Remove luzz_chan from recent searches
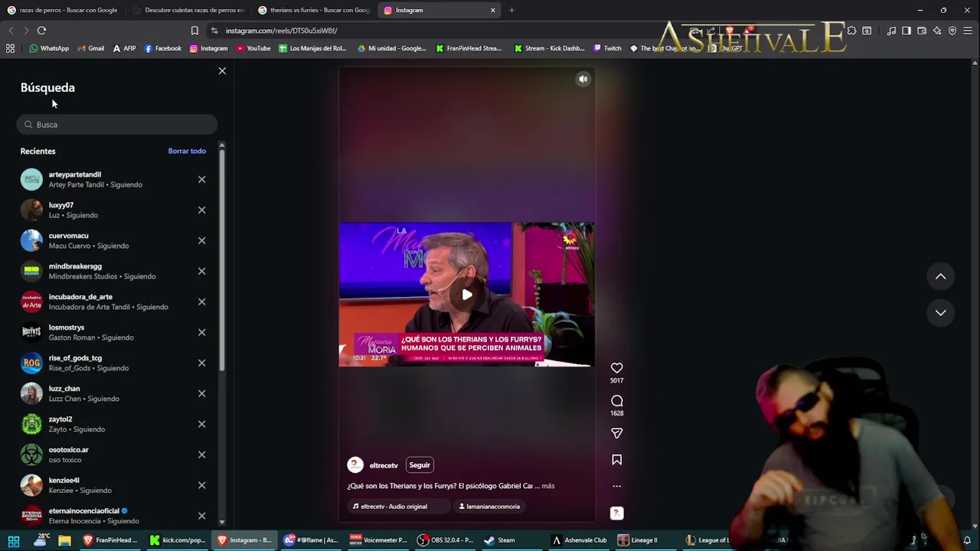Viewport: 980px width, 551px height. click(x=202, y=394)
